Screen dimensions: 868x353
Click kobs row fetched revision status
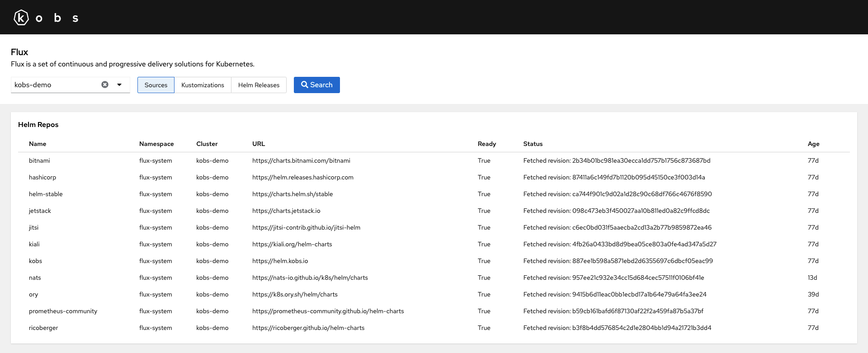618,261
